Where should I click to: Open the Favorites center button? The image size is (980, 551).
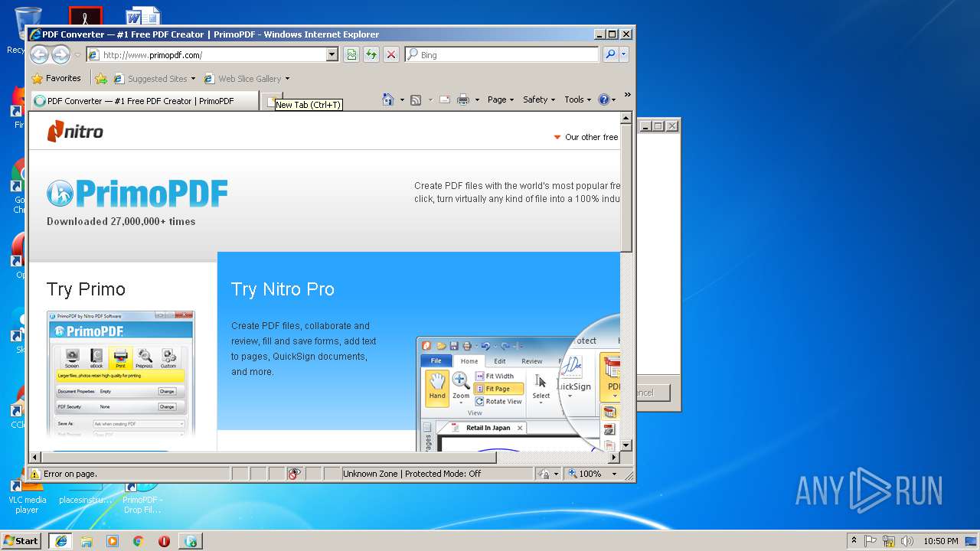(56, 78)
